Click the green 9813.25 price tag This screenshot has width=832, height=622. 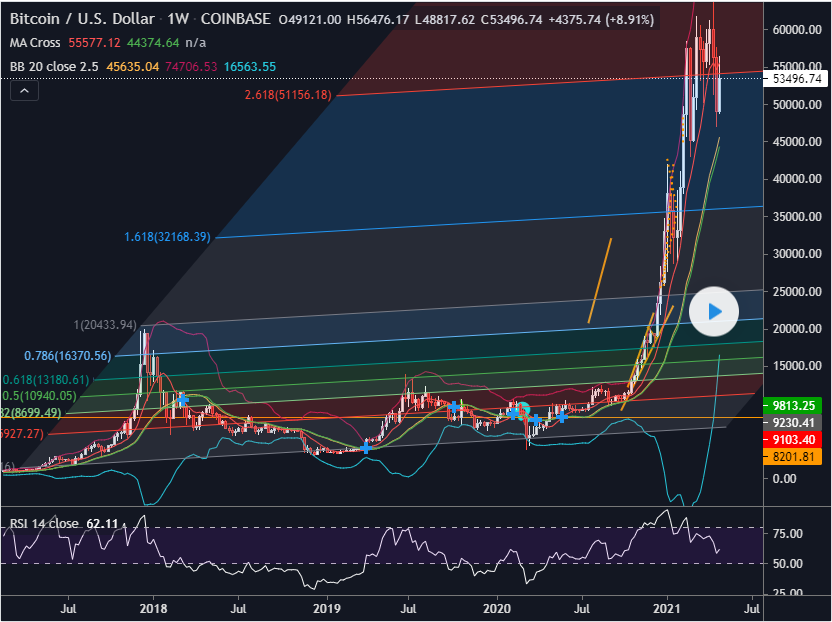(796, 405)
